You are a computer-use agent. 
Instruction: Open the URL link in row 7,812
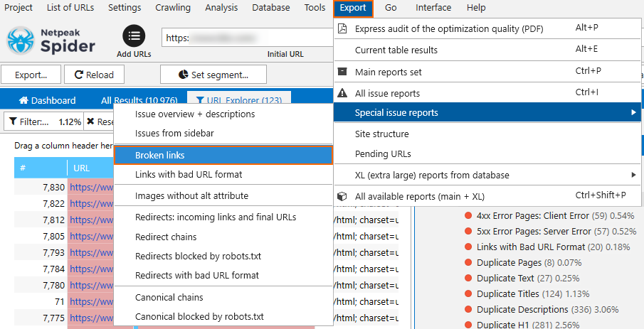coord(92,220)
